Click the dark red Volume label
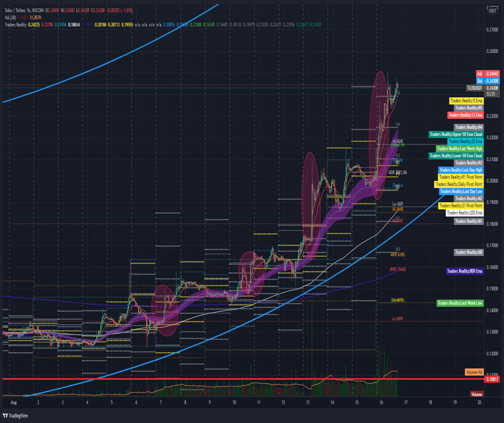Viewport: 504px width, 423px height. (476, 394)
